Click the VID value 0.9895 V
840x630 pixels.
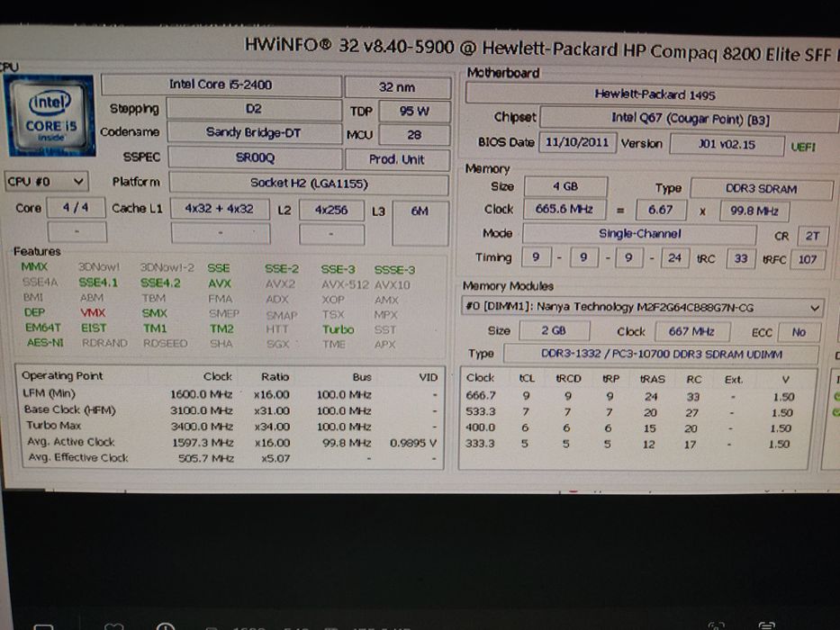(413, 443)
